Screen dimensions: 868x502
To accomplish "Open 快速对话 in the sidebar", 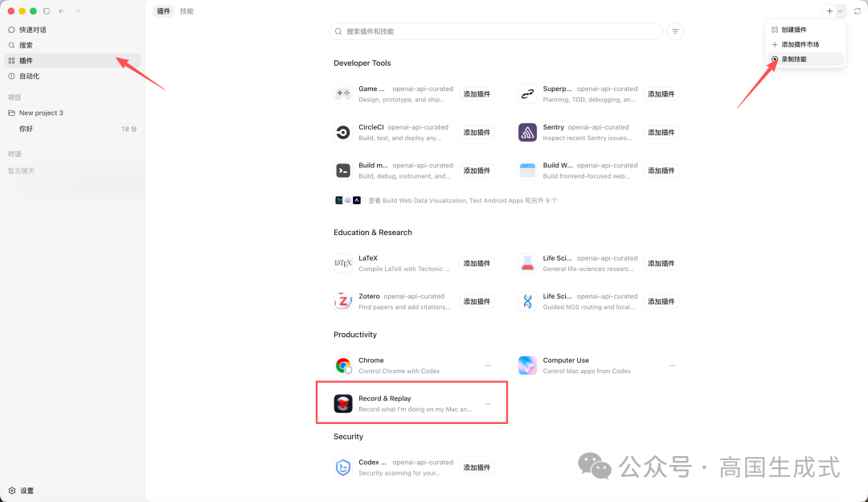I will pos(72,30).
